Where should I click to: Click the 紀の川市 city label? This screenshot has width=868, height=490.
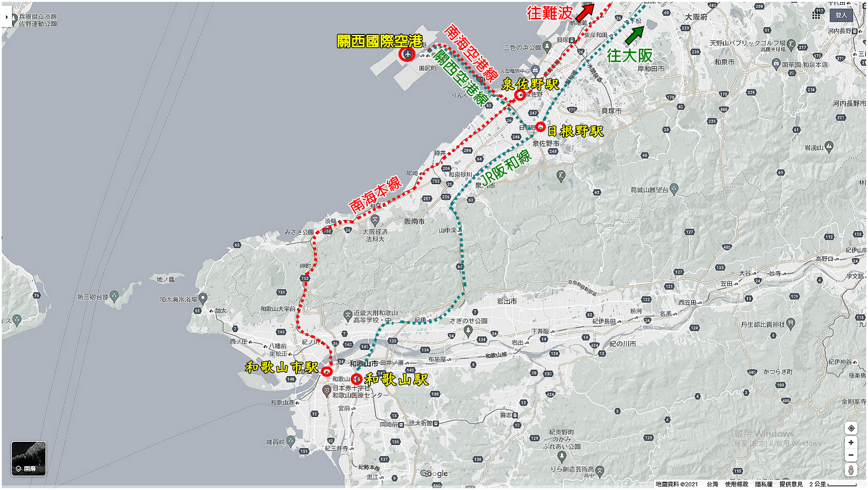coord(623,344)
